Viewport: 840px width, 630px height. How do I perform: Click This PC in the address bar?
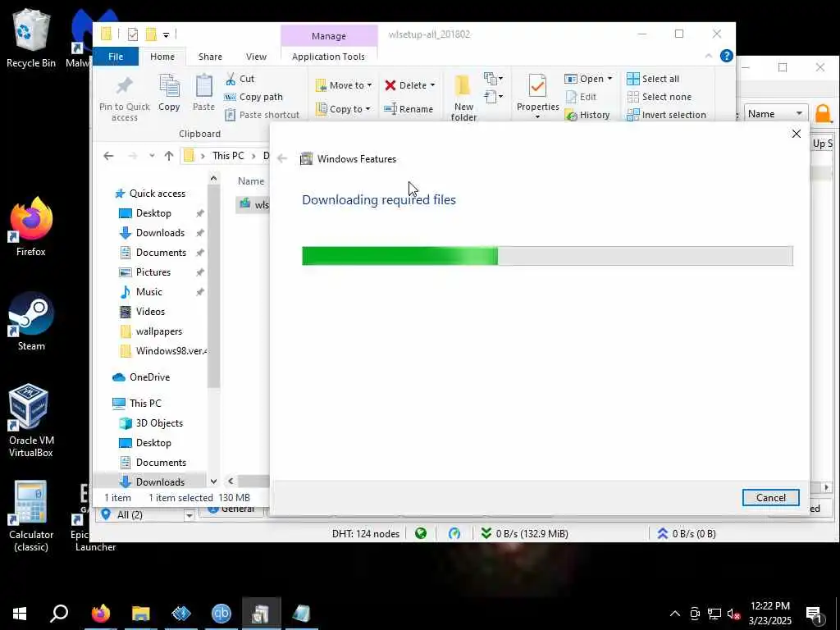click(x=228, y=155)
